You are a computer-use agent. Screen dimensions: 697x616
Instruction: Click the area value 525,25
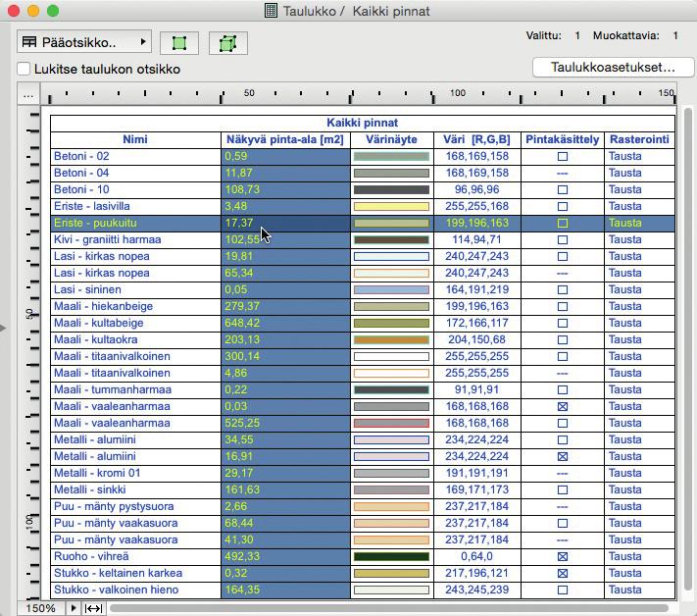click(x=242, y=424)
